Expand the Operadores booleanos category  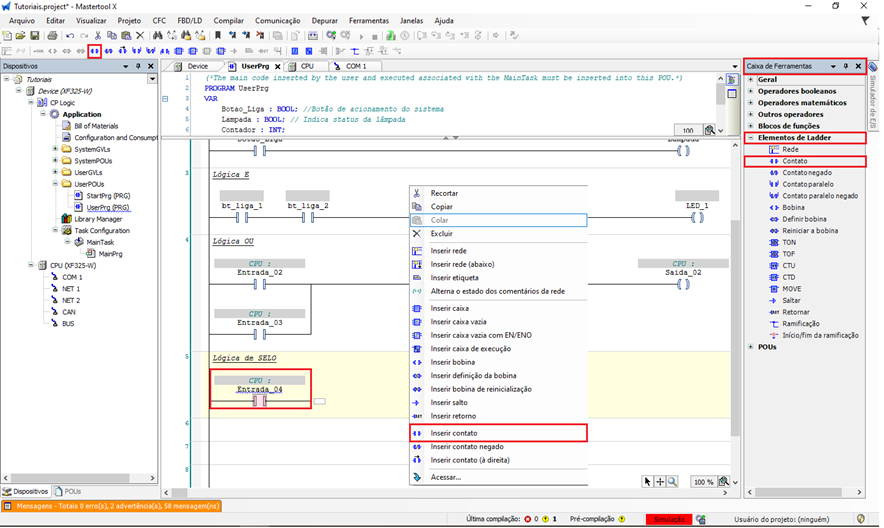751,91
